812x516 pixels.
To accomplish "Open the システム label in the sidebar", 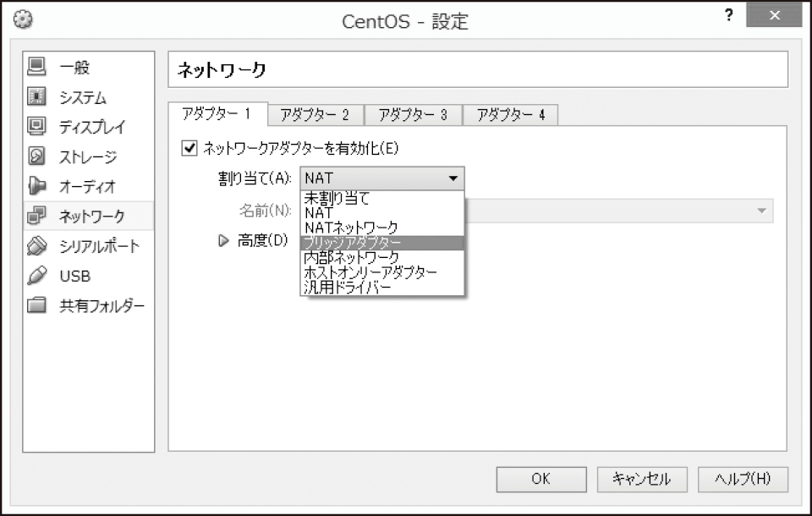I will [x=83, y=97].
